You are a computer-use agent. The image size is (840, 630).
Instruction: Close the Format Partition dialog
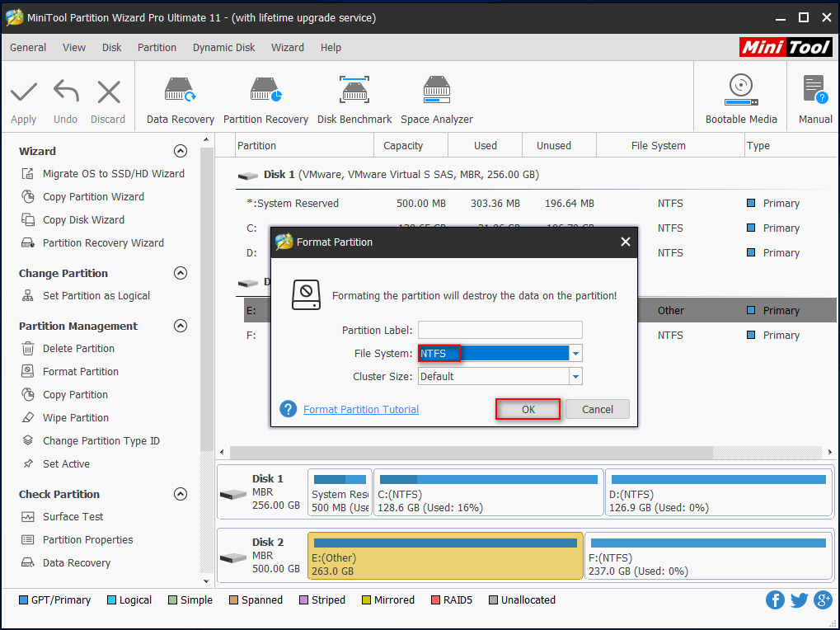[625, 242]
